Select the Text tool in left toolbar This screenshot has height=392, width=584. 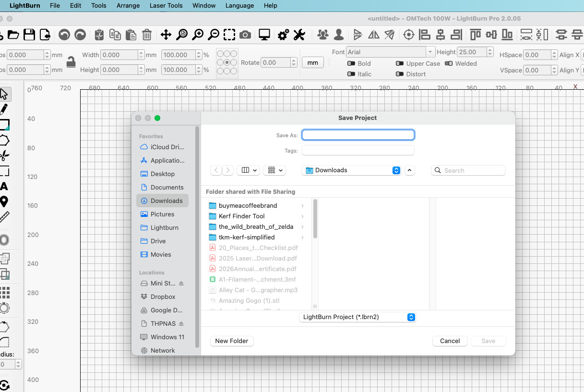pyautogui.click(x=4, y=186)
